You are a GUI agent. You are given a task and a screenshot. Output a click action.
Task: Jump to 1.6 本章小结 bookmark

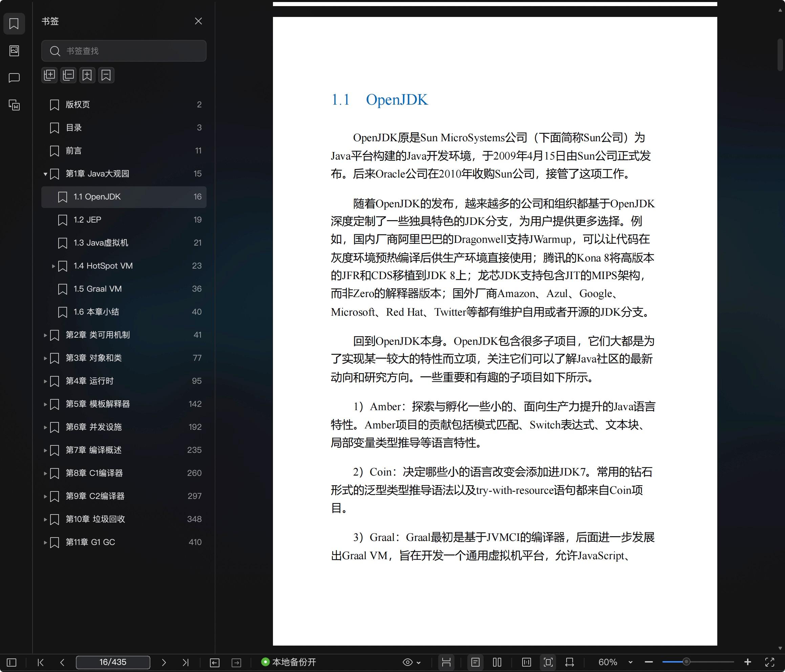[x=124, y=312]
